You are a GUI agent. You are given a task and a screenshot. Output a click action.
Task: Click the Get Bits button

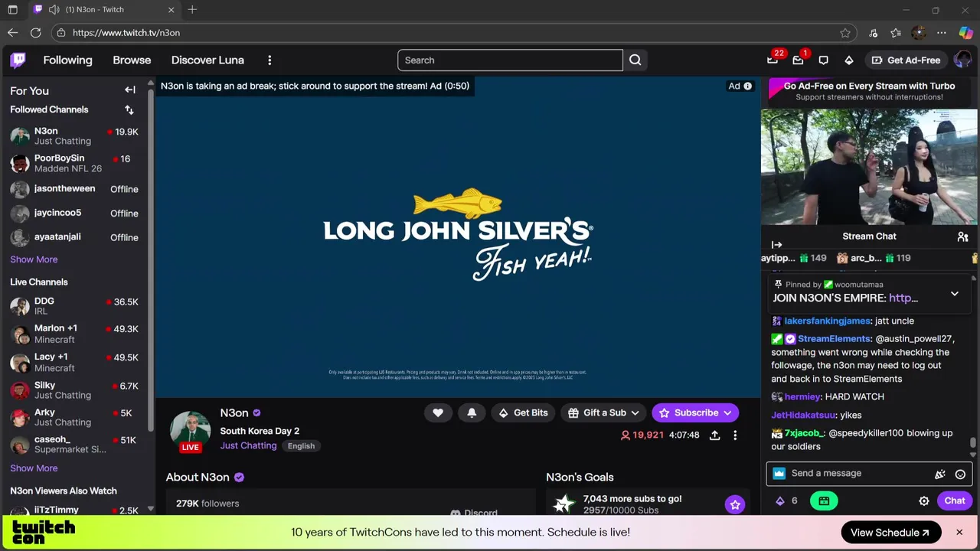click(524, 412)
